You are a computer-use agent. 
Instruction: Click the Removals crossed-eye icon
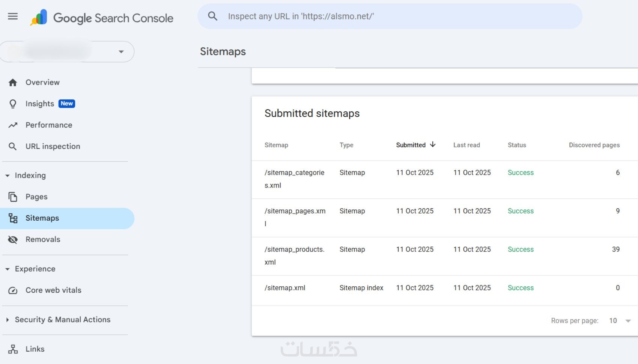[x=13, y=239]
